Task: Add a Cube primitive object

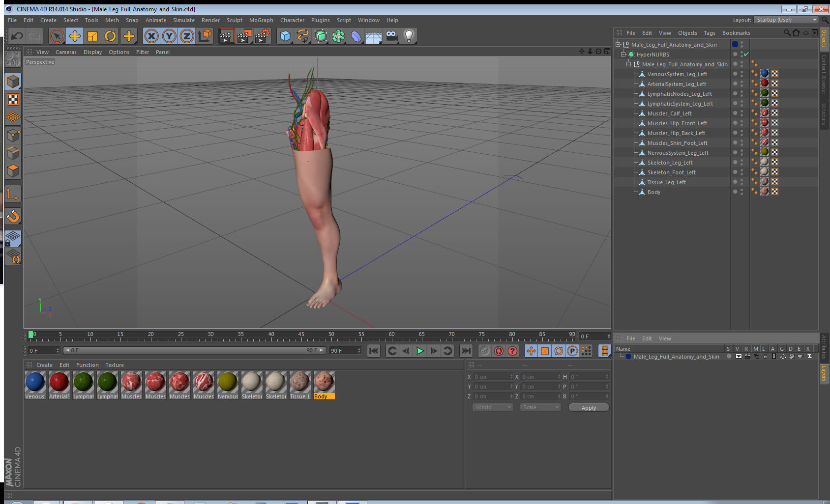Action: tap(285, 36)
